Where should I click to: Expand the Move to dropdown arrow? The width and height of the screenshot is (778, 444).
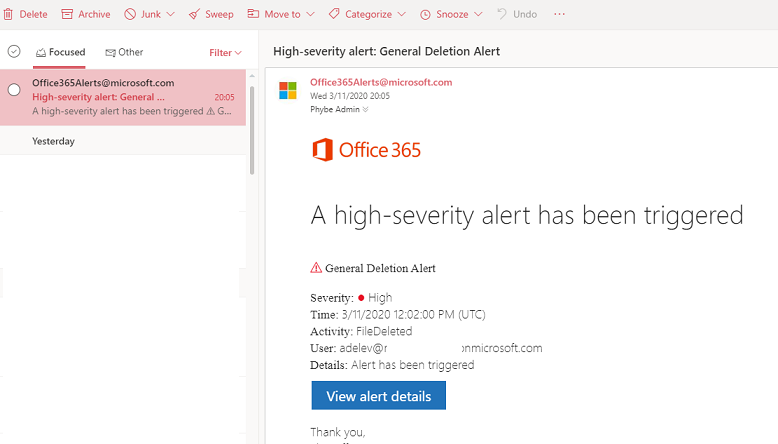(310, 14)
